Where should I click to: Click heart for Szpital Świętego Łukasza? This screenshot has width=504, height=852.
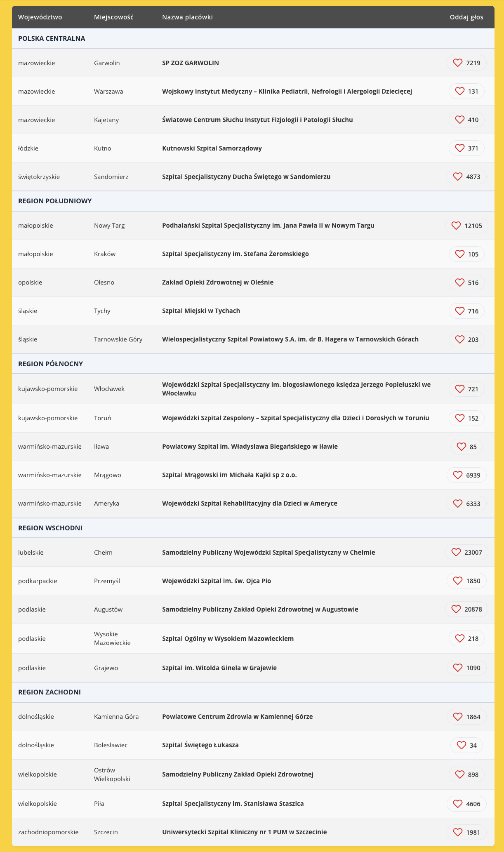click(461, 745)
